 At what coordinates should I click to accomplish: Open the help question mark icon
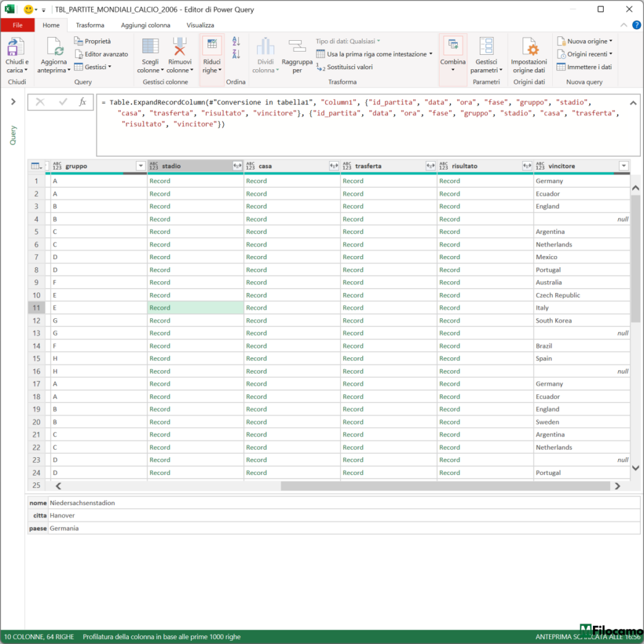[x=636, y=25]
